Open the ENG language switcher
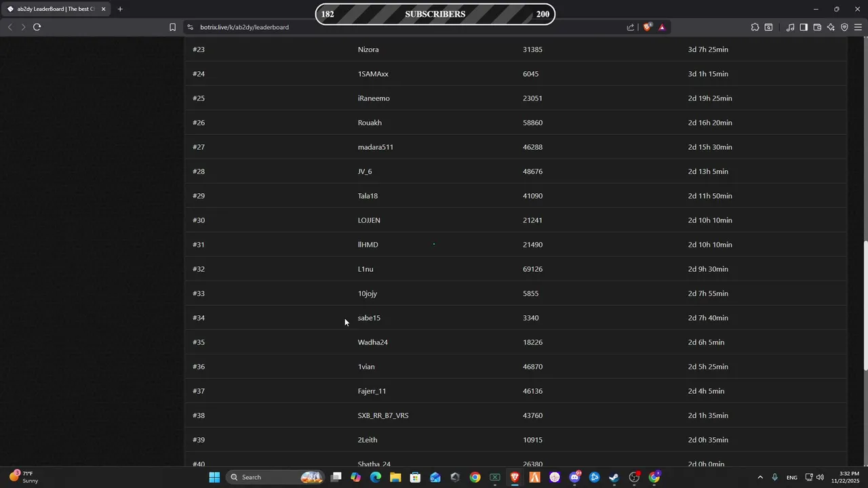This screenshot has width=868, height=488. point(791,477)
